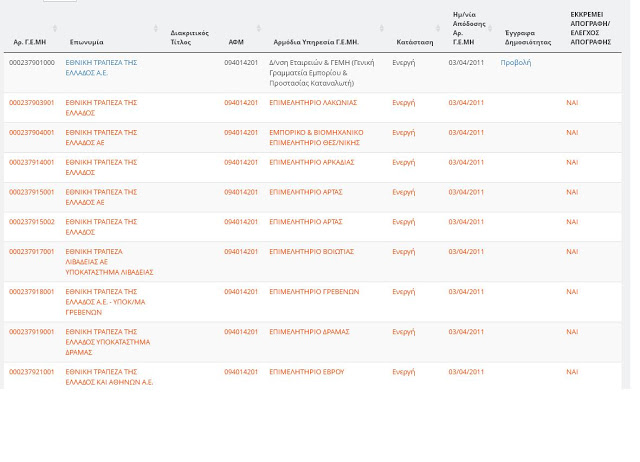Select ΕΜΠΟΡΙΚΟ & ΒΙΟΜΗΧΑΝΙΚΟ ΕΠΙΜΕΛΗΤΗΡΙΟ ΘΕΣ/ΝΙΚΗΣ cell
The width and height of the screenshot is (640, 462).
click(316, 138)
